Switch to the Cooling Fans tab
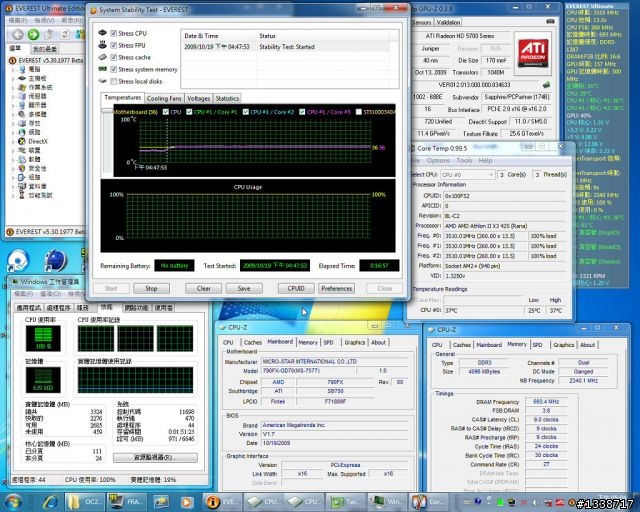 [164, 98]
